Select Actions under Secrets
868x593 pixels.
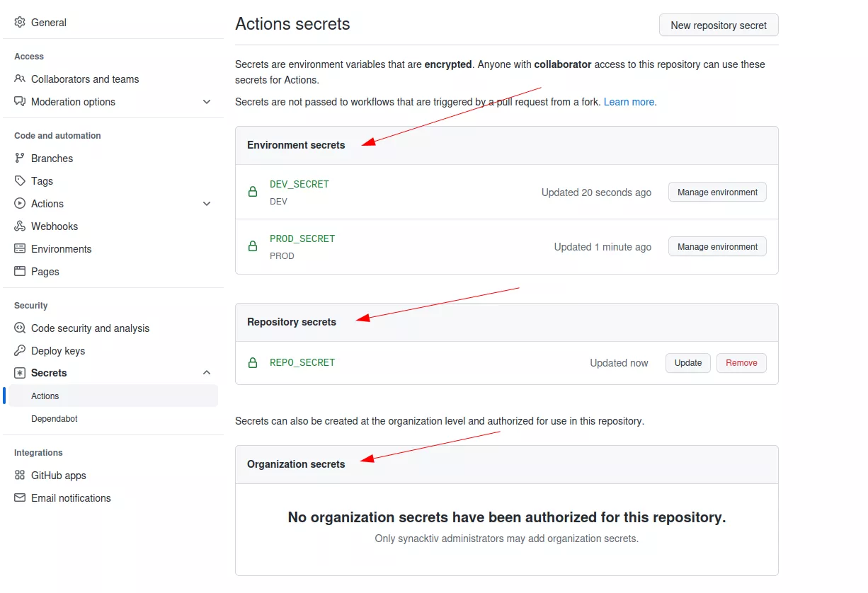click(45, 396)
